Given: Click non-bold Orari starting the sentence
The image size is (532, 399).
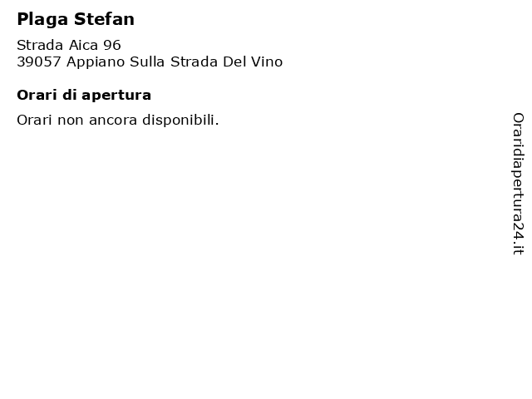Looking at the screenshot, I should click(x=34, y=120).
